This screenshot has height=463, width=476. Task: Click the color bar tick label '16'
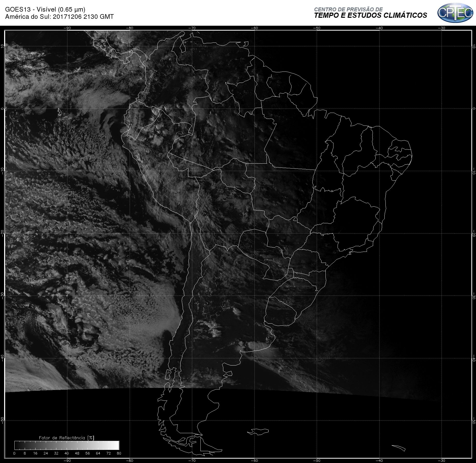tap(35, 453)
